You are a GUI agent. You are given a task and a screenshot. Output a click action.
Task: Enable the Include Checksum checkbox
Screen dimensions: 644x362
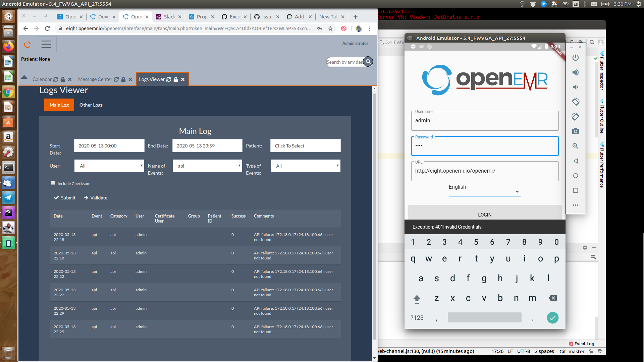[53, 183]
